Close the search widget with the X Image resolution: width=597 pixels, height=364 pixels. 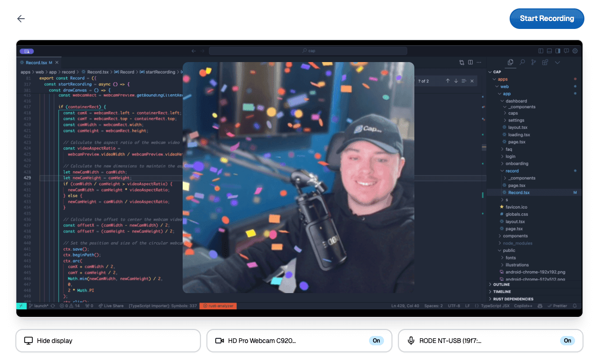[x=472, y=81]
